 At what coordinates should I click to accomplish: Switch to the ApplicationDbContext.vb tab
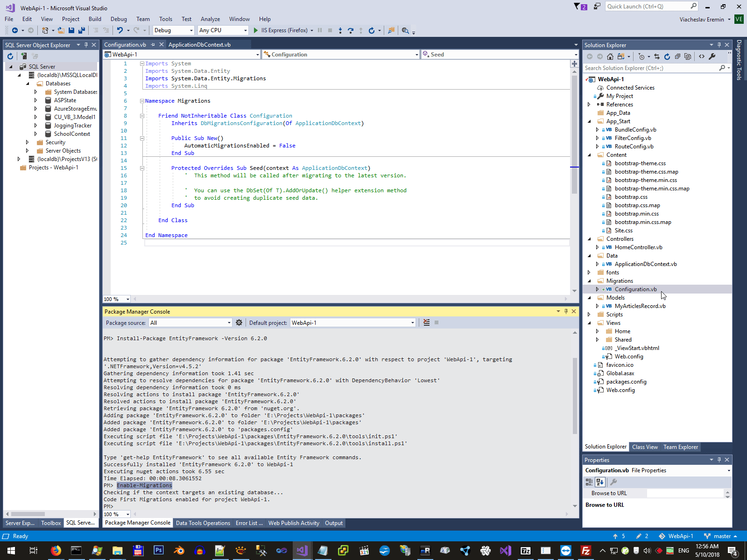pyautogui.click(x=199, y=45)
